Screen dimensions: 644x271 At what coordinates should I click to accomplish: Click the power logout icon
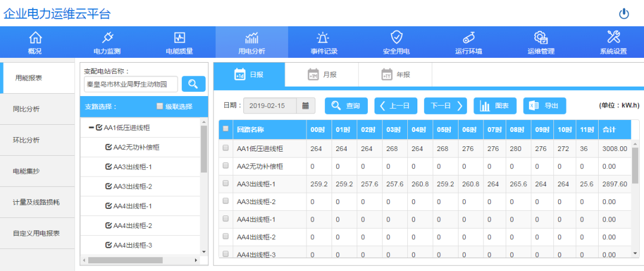click(x=624, y=14)
